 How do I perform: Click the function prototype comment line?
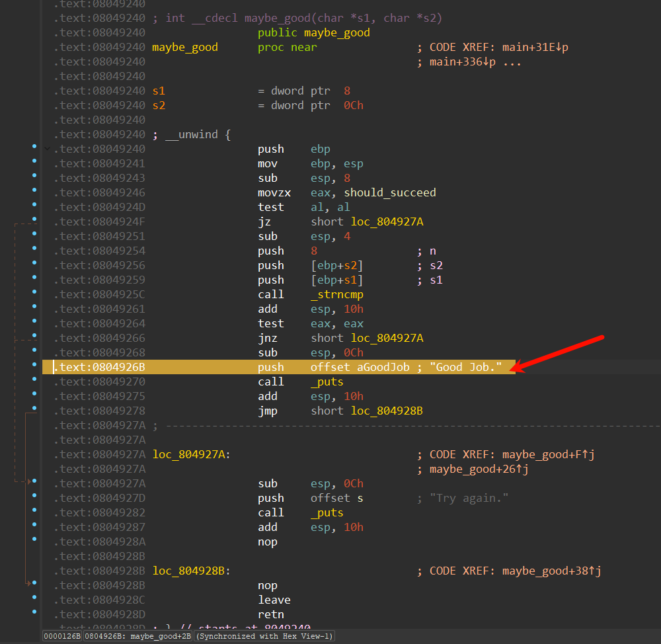(x=297, y=18)
